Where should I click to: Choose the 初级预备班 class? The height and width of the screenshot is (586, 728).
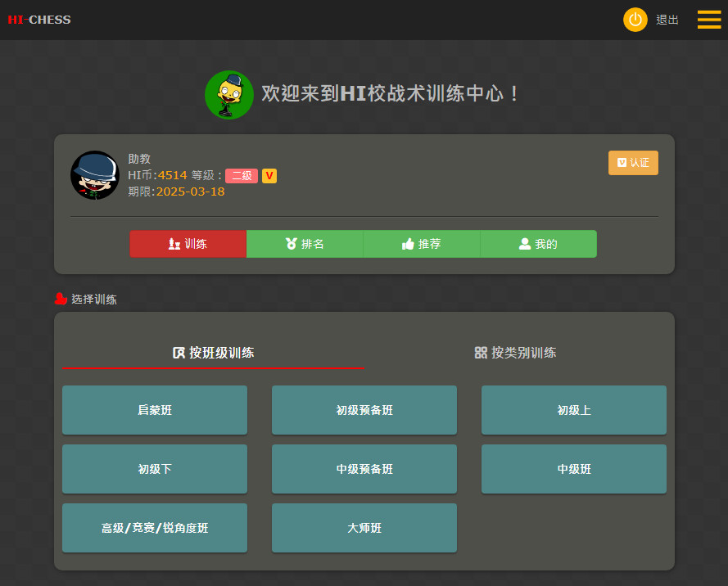[364, 410]
